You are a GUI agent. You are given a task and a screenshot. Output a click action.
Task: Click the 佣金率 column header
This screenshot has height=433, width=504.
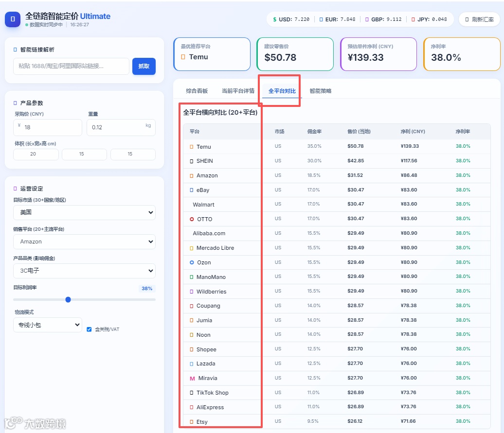point(314,131)
